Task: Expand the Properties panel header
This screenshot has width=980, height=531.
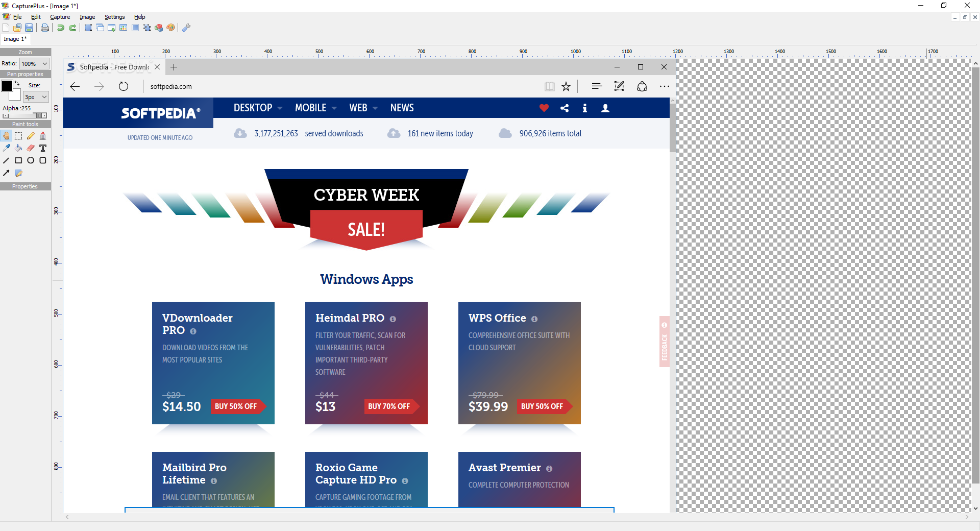Action: pyautogui.click(x=26, y=186)
